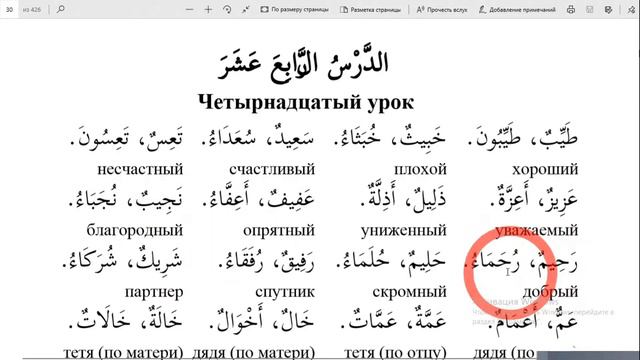Zoom in with the plus icon
Viewport: 640px width, 360px height.
click(208, 9)
